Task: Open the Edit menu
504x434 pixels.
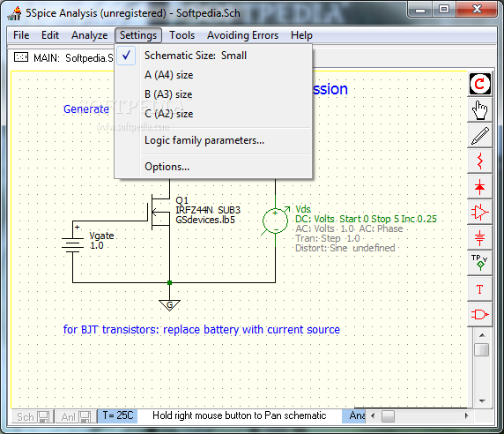Action: (x=50, y=35)
